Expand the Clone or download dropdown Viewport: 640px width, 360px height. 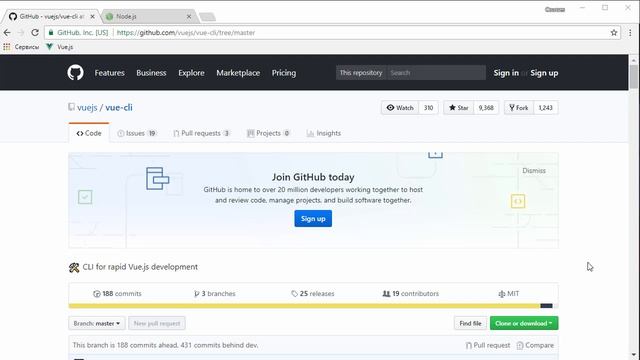tap(524, 323)
